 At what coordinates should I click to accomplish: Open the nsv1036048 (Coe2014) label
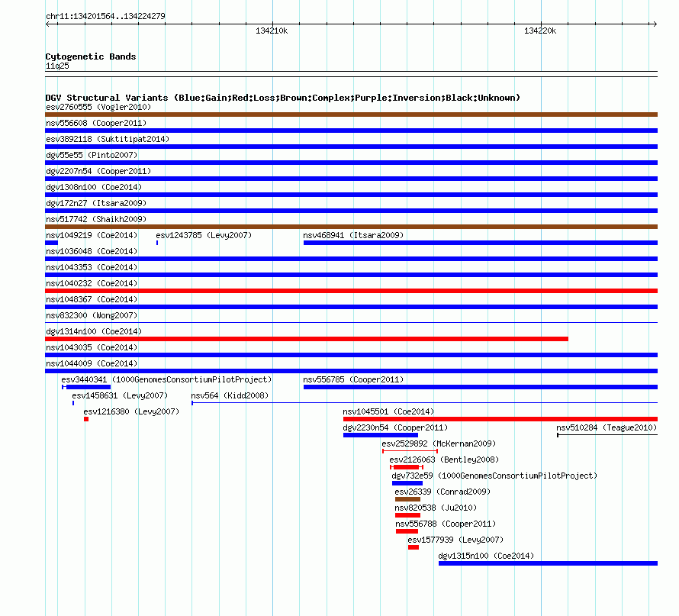pyautogui.click(x=92, y=251)
